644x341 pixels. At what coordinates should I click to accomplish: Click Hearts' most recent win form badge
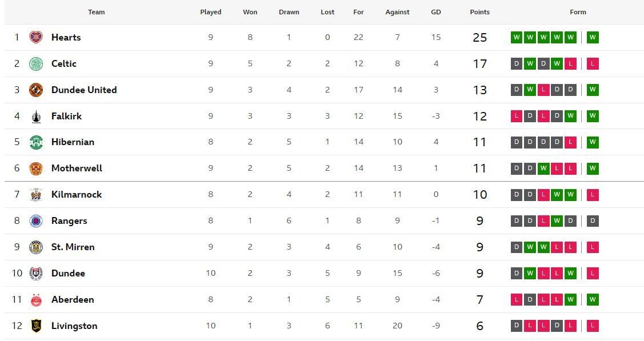pyautogui.click(x=593, y=38)
